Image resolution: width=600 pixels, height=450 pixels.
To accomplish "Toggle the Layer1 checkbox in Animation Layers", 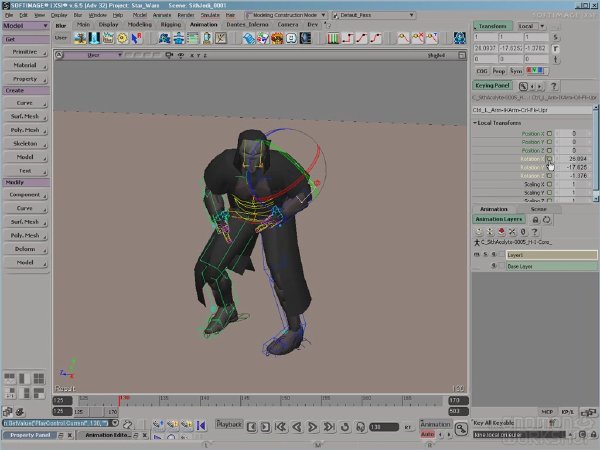I will (x=501, y=254).
